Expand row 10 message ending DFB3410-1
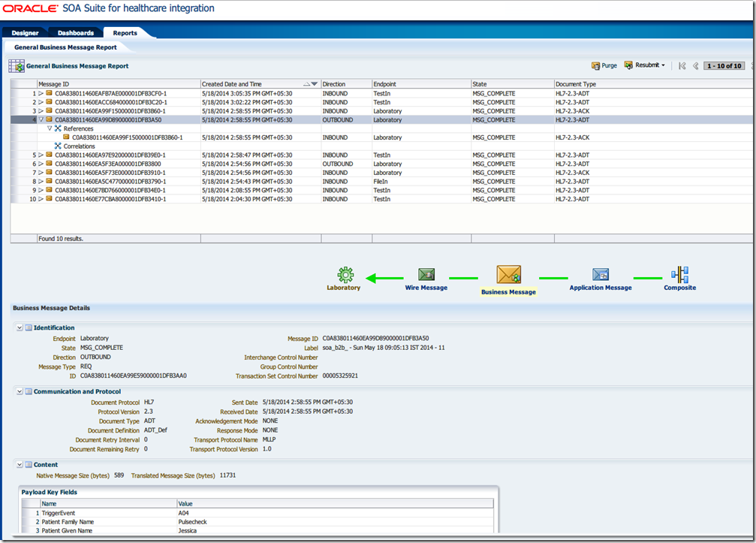Viewport: 756px width, 543px height. click(41, 199)
